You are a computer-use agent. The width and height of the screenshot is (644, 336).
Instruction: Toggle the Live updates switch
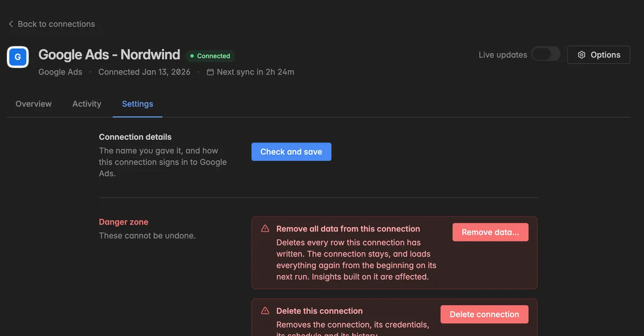point(545,54)
